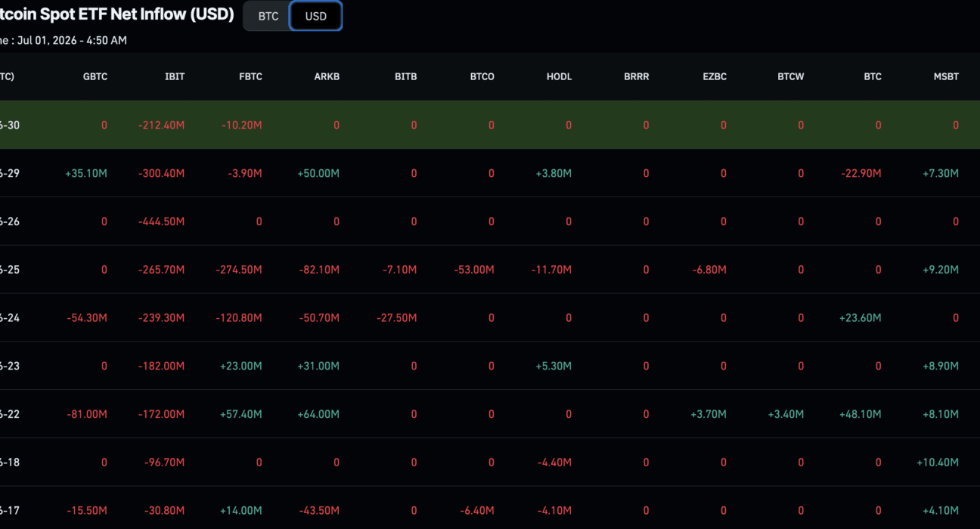This screenshot has height=529, width=980.
Task: Select the -96.70M IBIT cell
Action: pos(164,462)
